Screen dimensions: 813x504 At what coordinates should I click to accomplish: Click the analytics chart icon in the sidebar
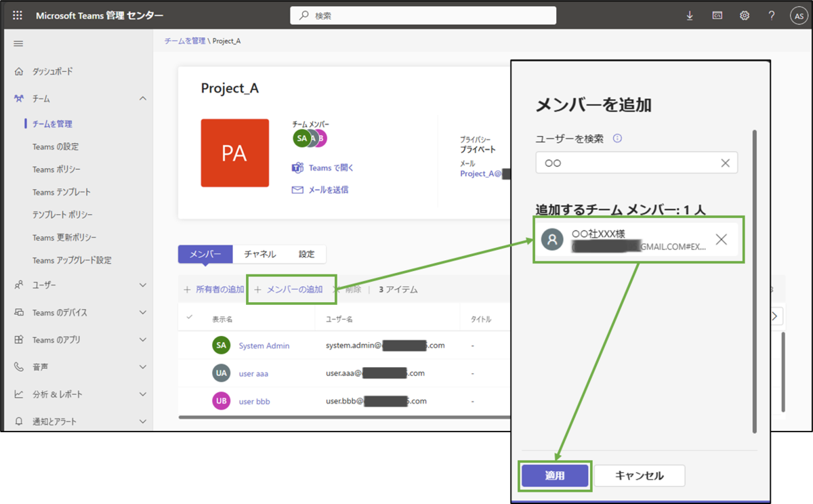click(x=19, y=394)
